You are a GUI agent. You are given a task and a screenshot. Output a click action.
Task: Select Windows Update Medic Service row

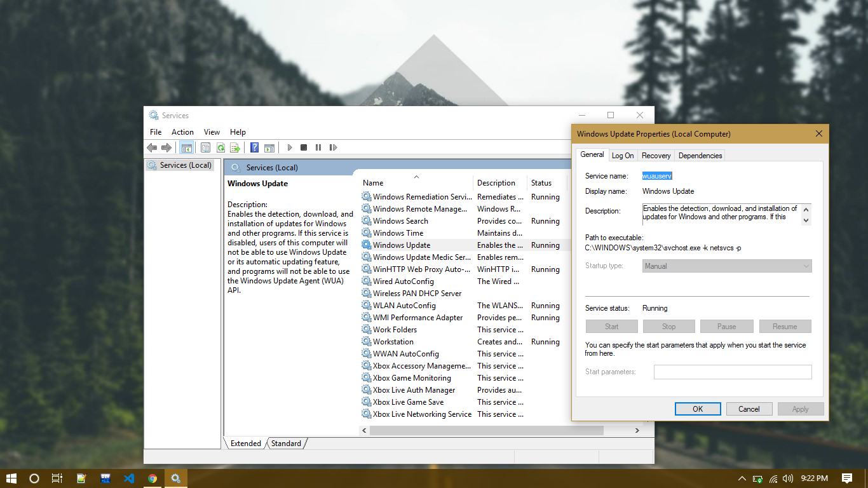465,257
